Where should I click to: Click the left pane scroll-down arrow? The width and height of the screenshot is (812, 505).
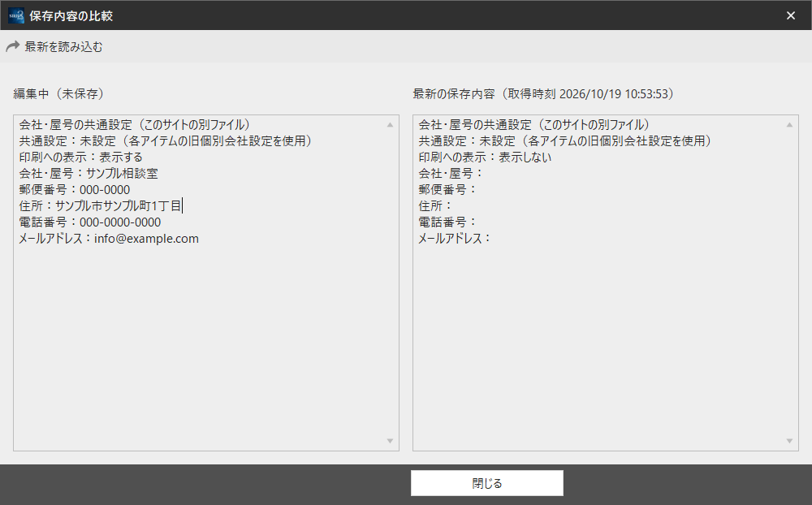390,441
